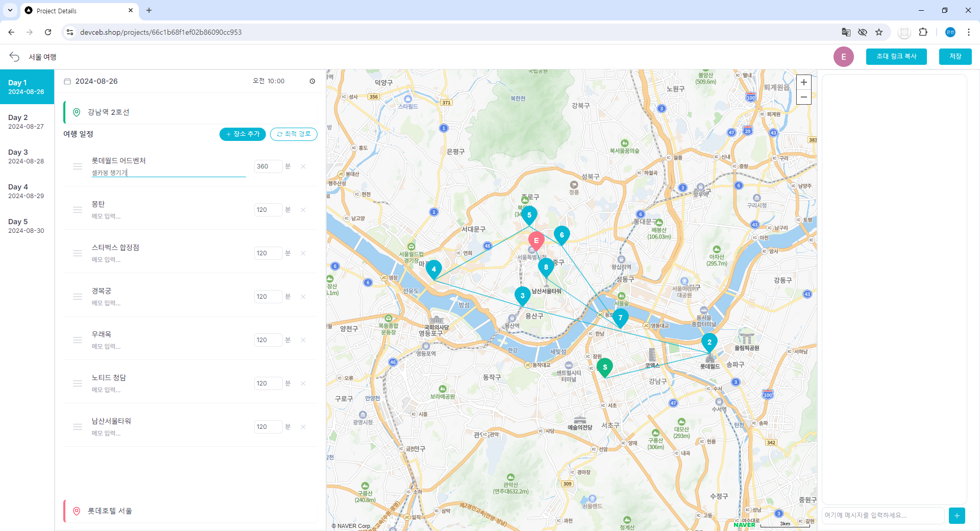Open the browser tab search dropdown

(x=10, y=10)
